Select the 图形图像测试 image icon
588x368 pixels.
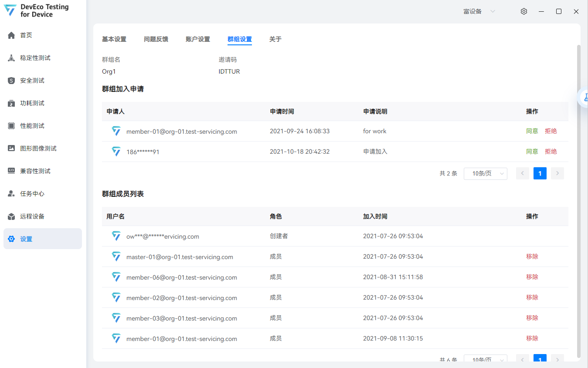(x=11, y=149)
